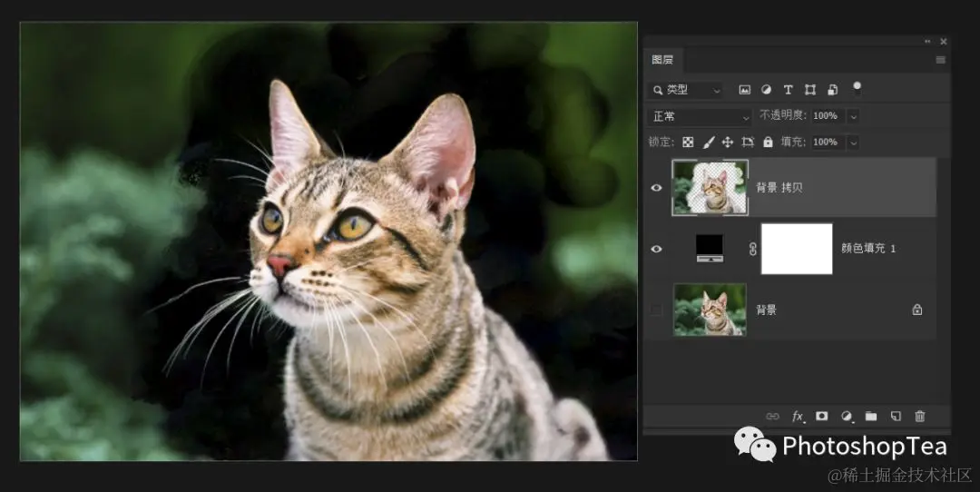Click the 背景 layer lock icon
This screenshot has width=980, height=492.
coord(916,310)
